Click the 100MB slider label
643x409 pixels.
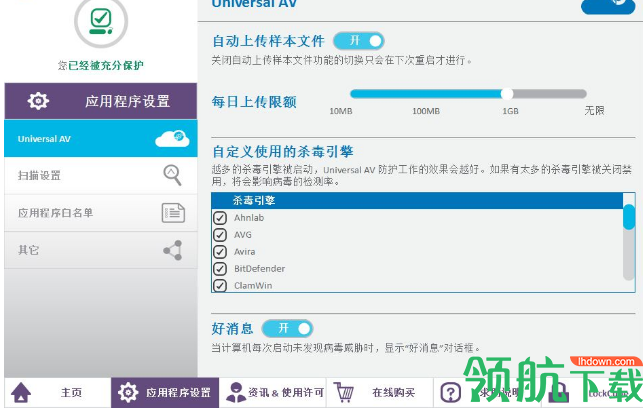click(x=426, y=111)
